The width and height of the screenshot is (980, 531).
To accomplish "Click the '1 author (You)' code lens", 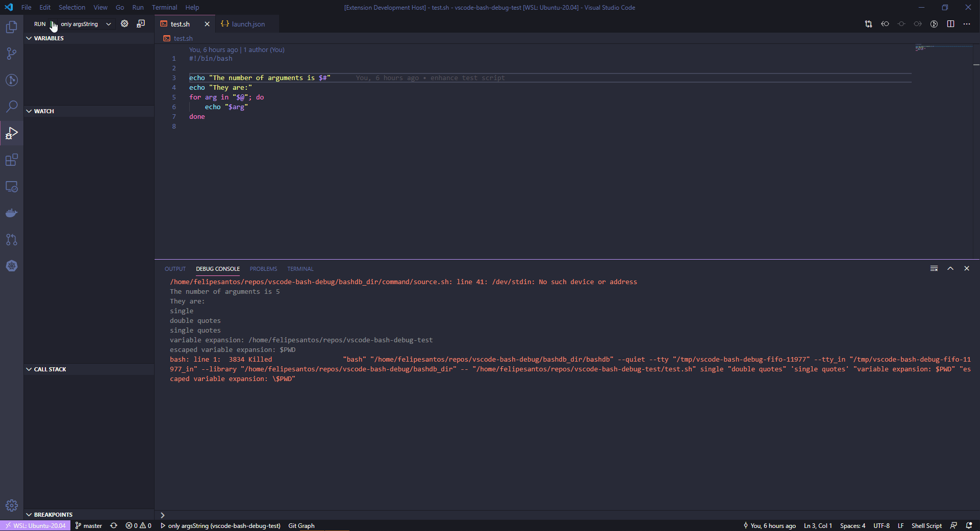I will pos(264,49).
